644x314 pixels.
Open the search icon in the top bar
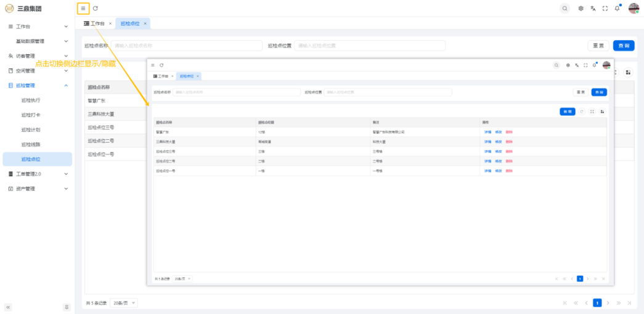pos(565,8)
